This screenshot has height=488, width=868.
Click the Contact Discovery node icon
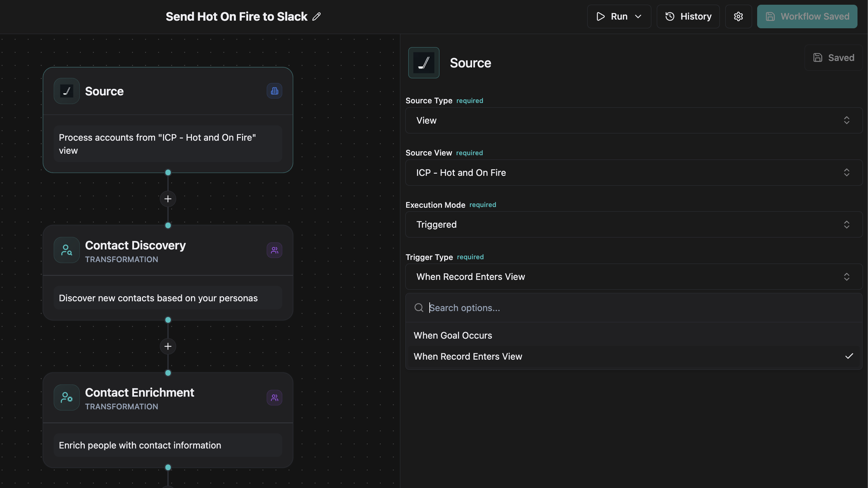[67, 250]
